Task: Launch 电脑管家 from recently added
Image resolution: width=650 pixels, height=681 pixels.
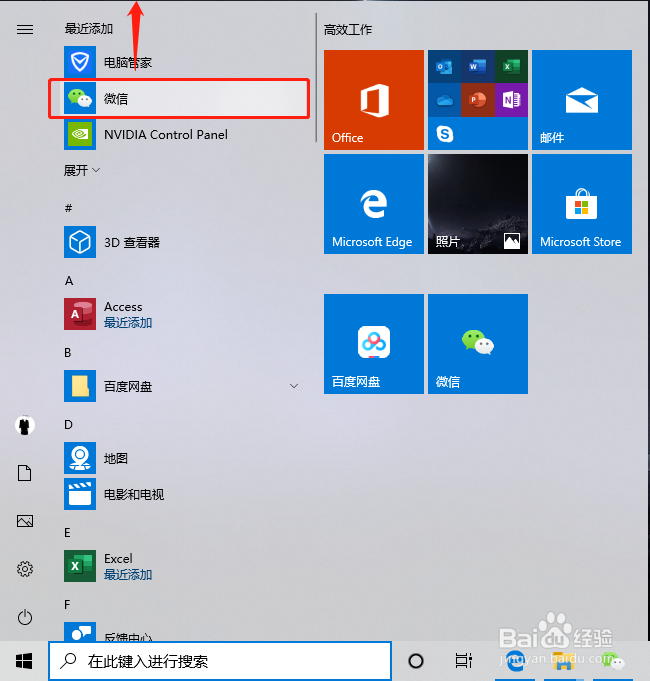Action: pos(185,62)
